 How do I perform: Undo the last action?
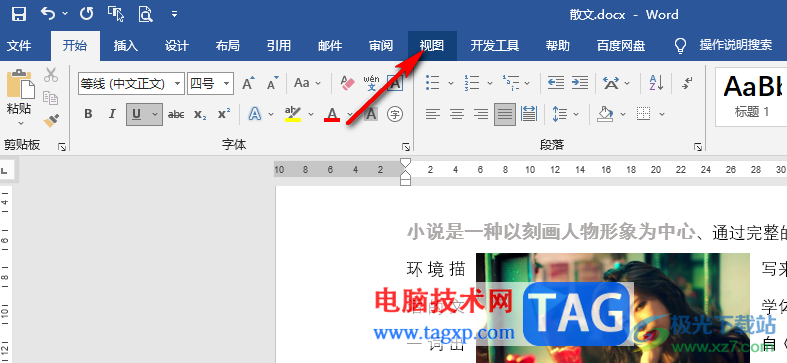click(49, 14)
